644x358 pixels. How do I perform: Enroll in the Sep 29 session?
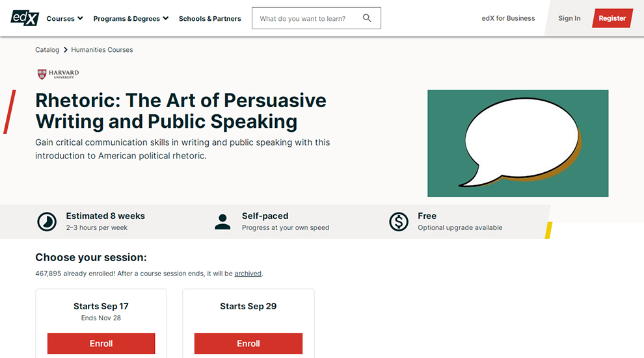[248, 344]
